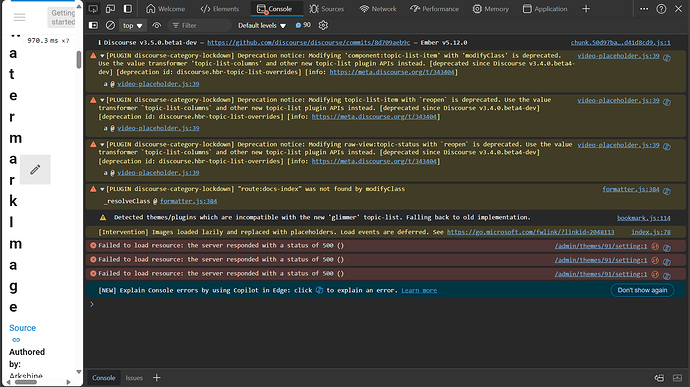Toggle device emulation mode
This screenshot has width=690, height=387.
pyautogui.click(x=110, y=9)
